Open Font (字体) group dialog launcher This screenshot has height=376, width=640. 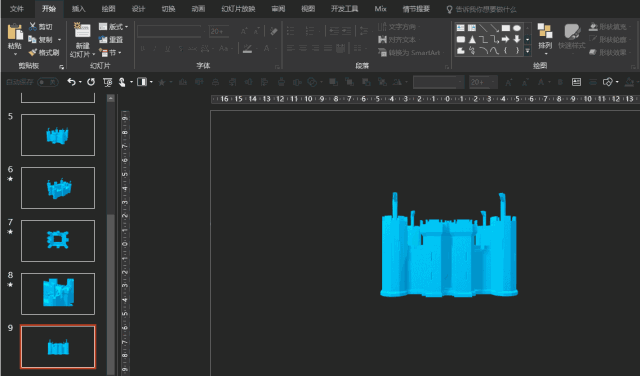pyautogui.click(x=277, y=67)
